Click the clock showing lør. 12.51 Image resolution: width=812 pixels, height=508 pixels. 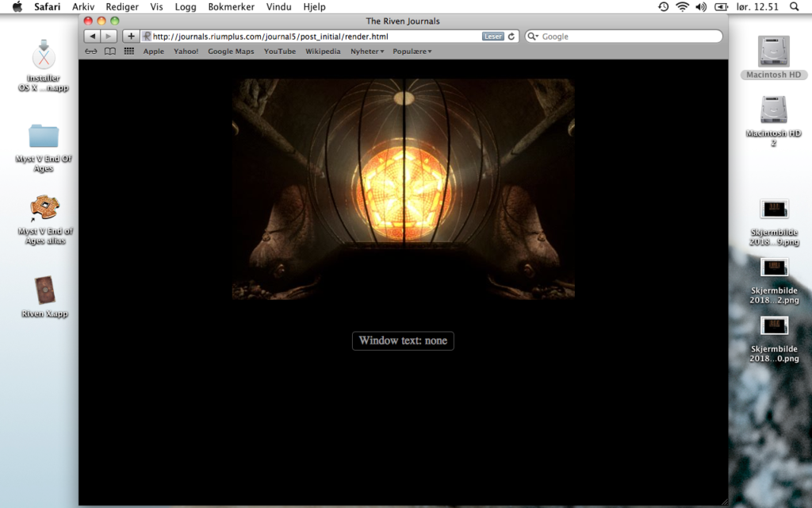tap(757, 6)
